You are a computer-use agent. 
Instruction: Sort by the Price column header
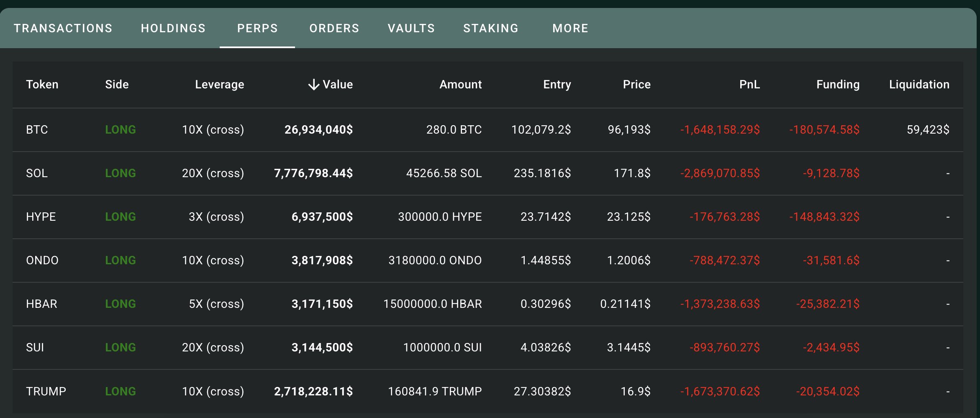point(637,85)
